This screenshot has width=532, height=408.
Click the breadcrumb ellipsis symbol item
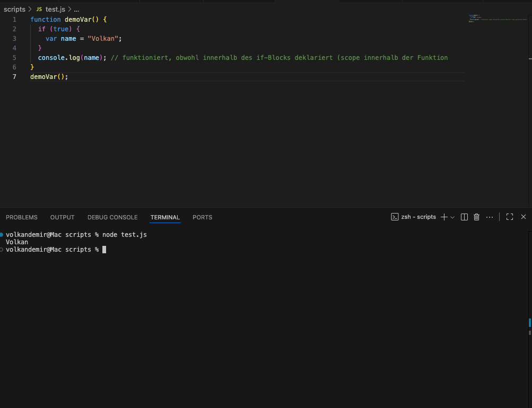[76, 10]
